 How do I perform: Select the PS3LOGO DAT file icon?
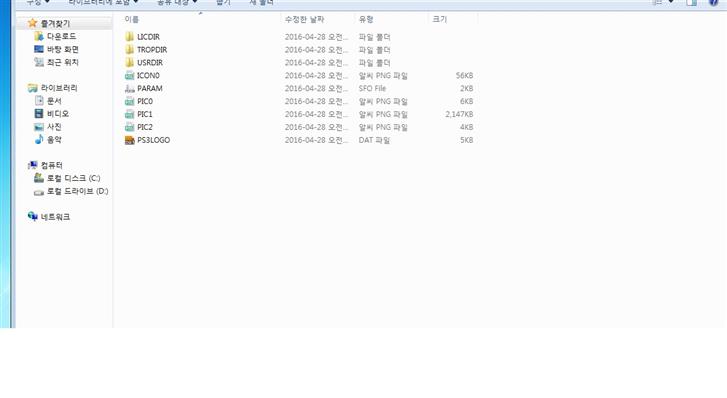coord(129,140)
